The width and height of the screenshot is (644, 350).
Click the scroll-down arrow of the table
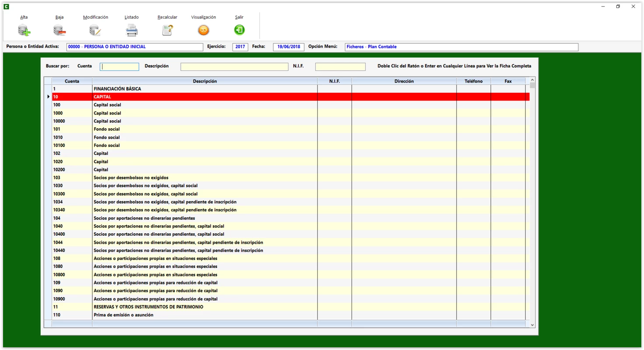tap(532, 325)
